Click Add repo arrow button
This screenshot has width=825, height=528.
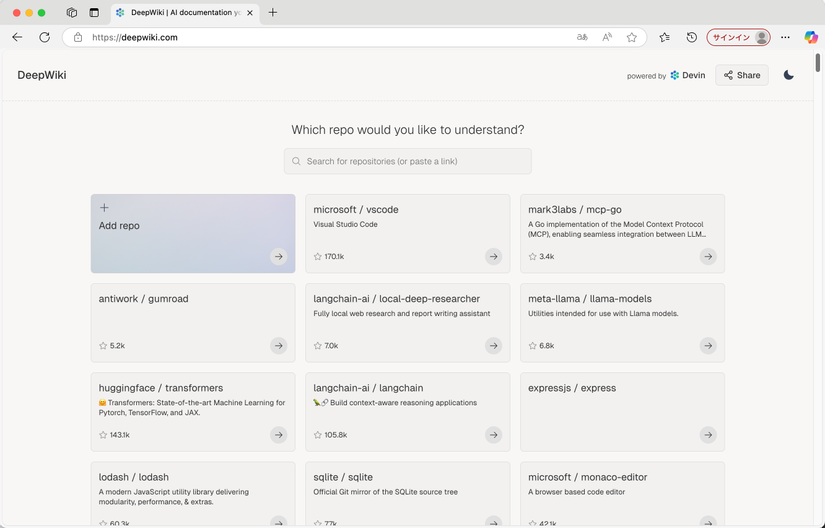(x=279, y=257)
